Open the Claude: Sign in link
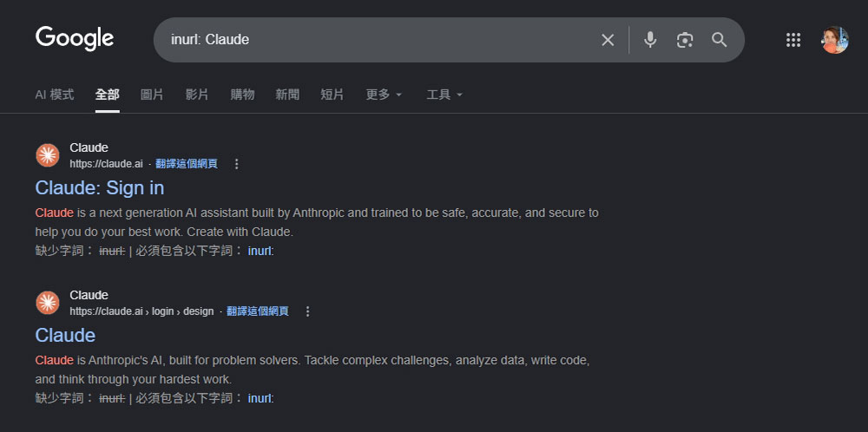The width and height of the screenshot is (868, 432). point(100,188)
